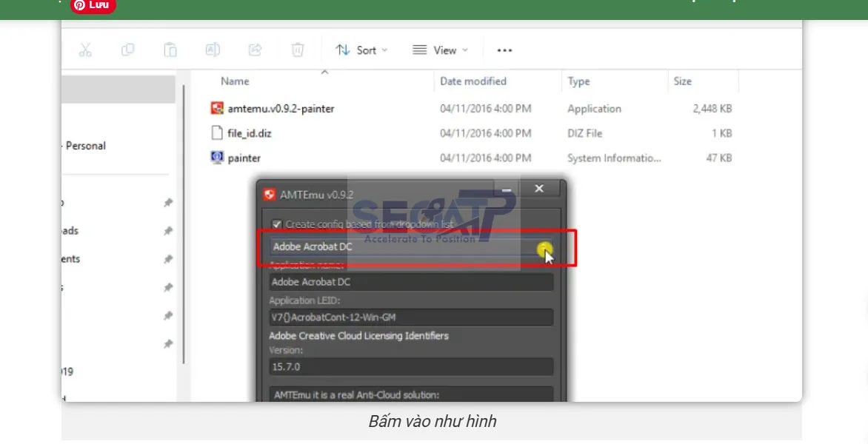868x444 pixels.
Task: Click the Adobe Creative Cloud Licensing Identifiers label
Action: (358, 336)
